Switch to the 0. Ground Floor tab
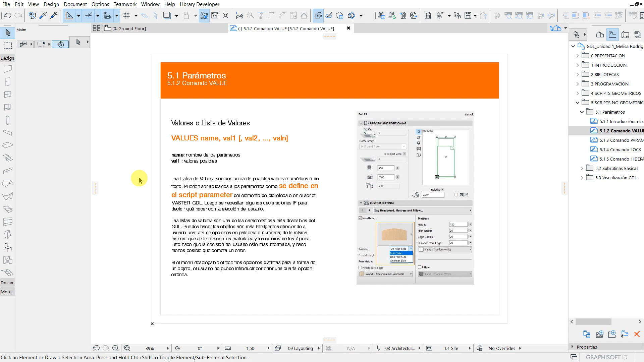 [129, 29]
